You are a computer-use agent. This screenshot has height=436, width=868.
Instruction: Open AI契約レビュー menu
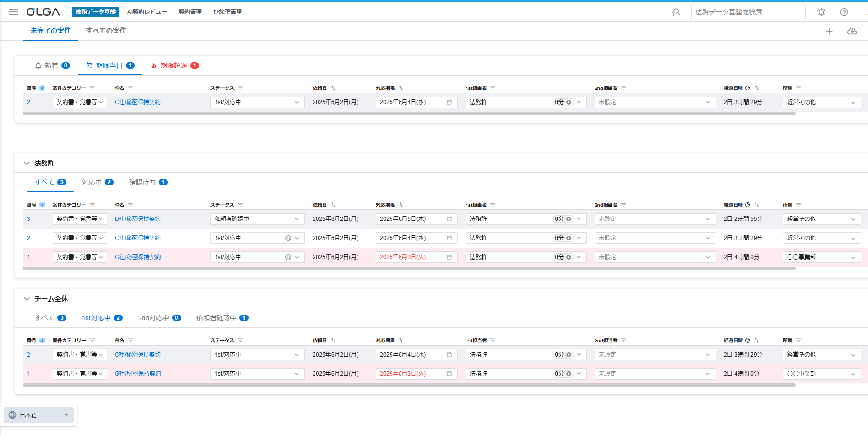point(147,12)
